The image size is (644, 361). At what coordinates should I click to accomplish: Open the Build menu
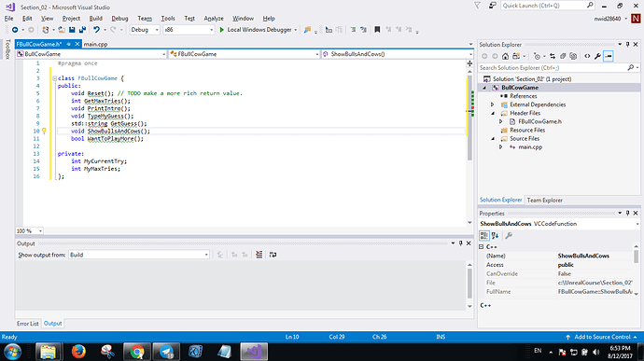[96, 19]
